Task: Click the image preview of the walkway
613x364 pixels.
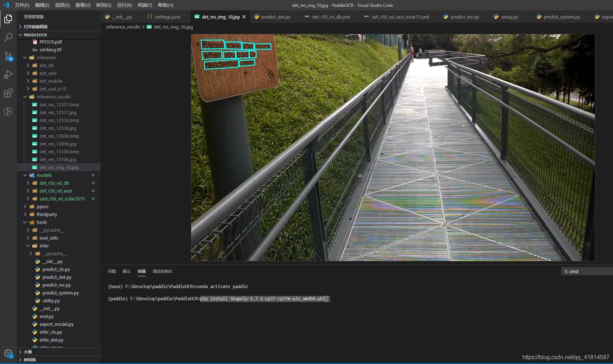Action: pyautogui.click(x=392, y=148)
